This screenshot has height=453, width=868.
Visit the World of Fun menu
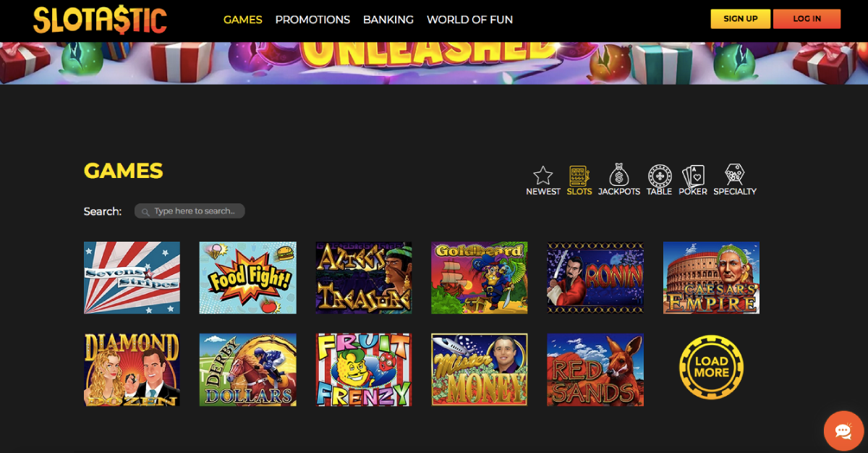[x=470, y=20]
